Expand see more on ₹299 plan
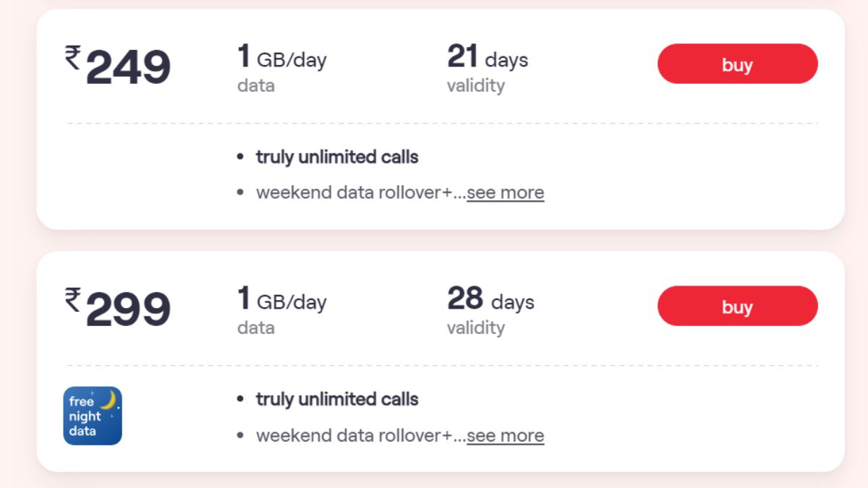Image resolution: width=868 pixels, height=488 pixels. coord(505,435)
